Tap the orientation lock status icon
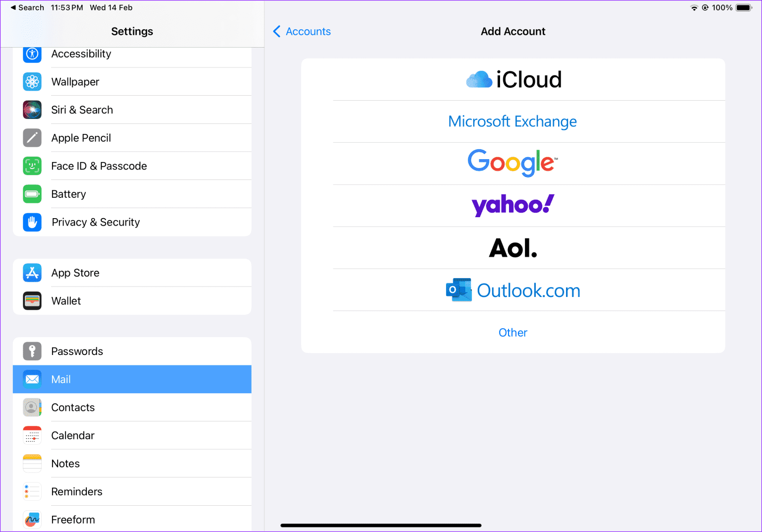The height and width of the screenshot is (532, 762). [x=705, y=8]
